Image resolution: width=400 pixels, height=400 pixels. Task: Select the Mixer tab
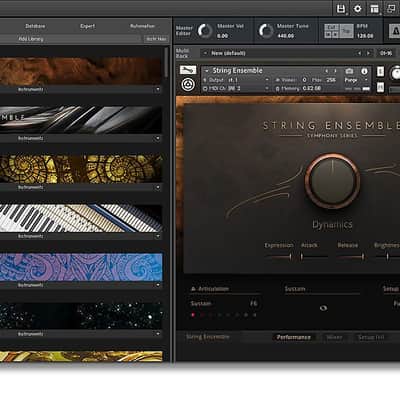pos(334,337)
